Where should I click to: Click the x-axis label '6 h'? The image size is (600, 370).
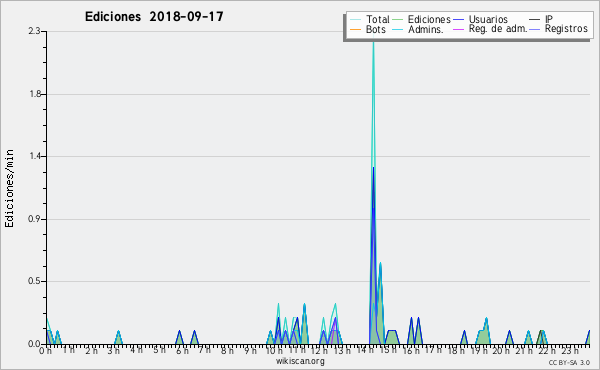click(182, 351)
